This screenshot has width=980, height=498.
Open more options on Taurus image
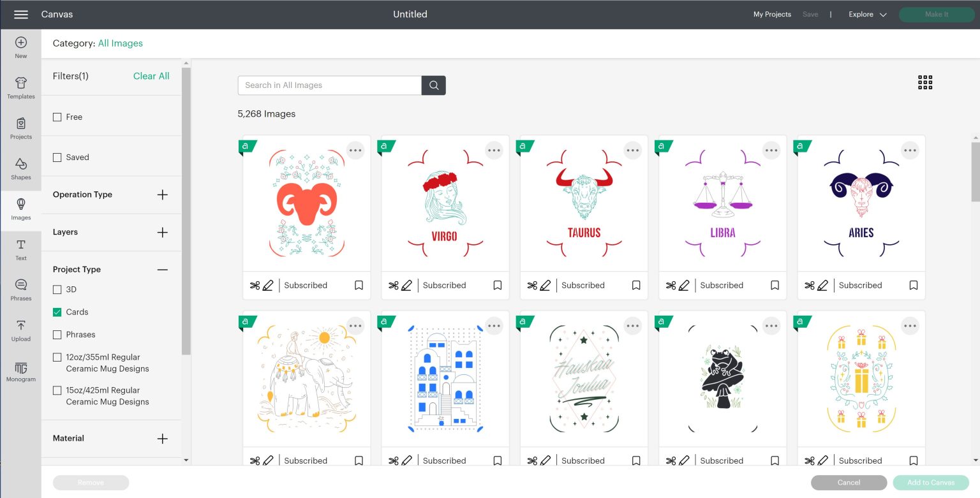pyautogui.click(x=632, y=150)
